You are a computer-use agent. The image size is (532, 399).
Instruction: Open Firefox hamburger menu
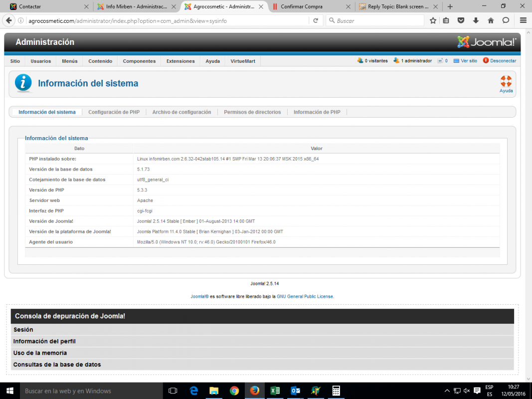[x=523, y=20]
